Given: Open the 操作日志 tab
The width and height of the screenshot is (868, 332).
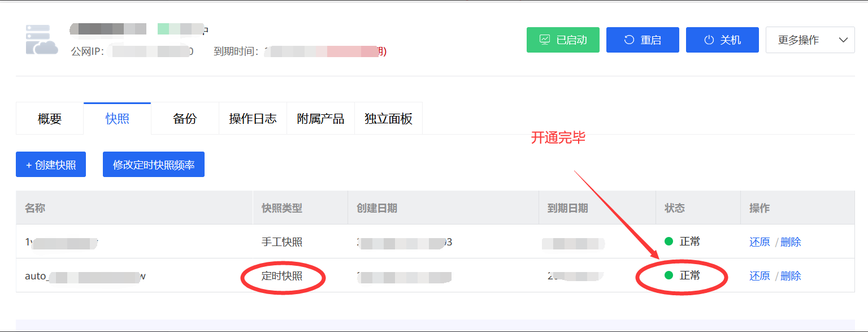Looking at the screenshot, I should point(253,119).
